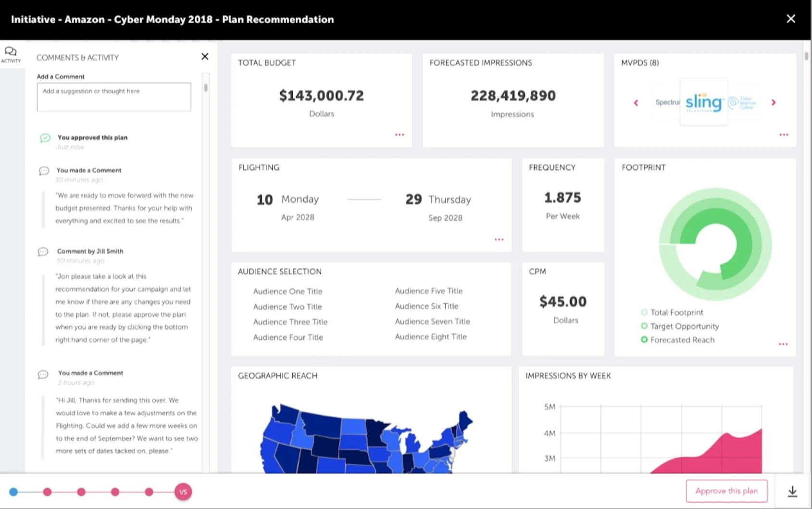
Task: Click 'You approved this plan' activity entry
Action: click(x=92, y=138)
